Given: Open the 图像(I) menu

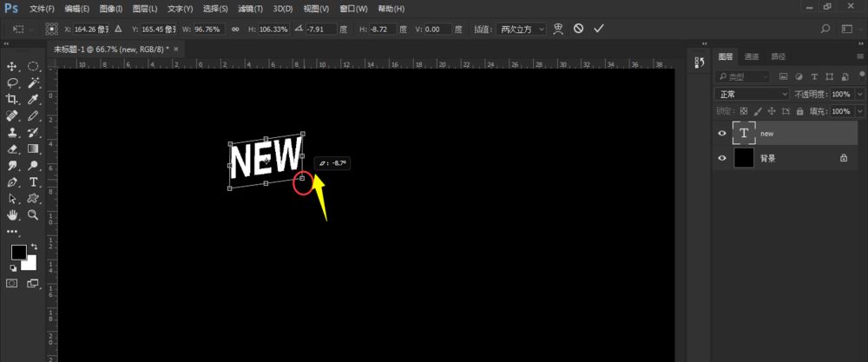Looking at the screenshot, I should (111, 9).
